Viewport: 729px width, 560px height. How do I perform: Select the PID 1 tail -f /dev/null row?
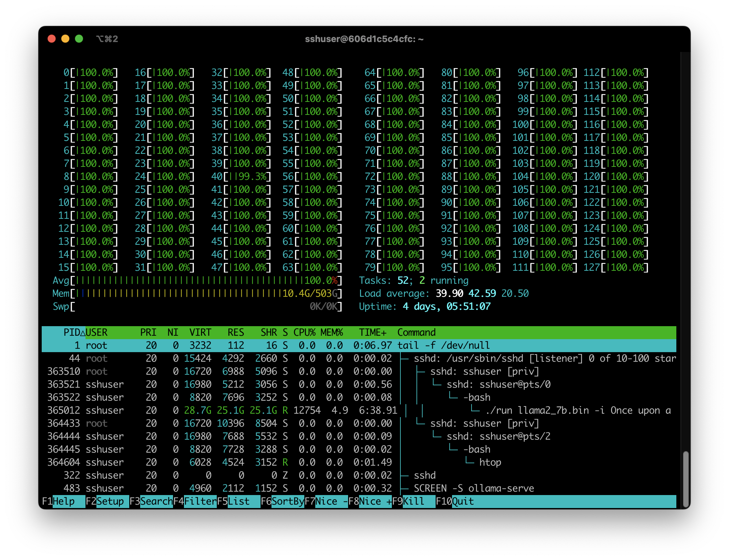tap(359, 345)
